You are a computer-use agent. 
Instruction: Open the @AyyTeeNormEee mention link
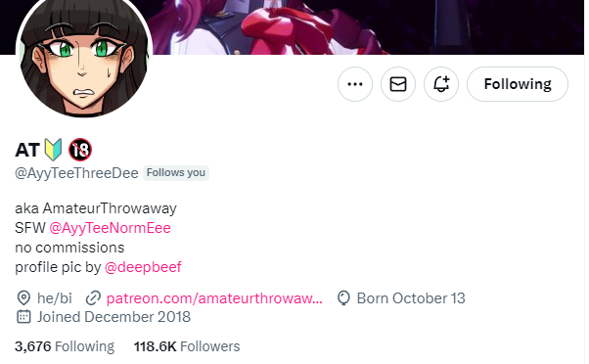(110, 228)
